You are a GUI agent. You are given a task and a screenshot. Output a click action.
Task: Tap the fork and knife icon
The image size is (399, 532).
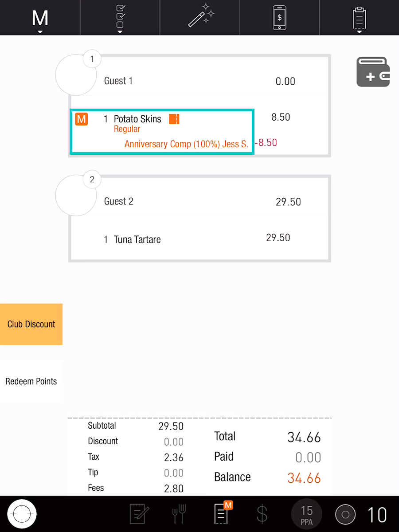179,514
